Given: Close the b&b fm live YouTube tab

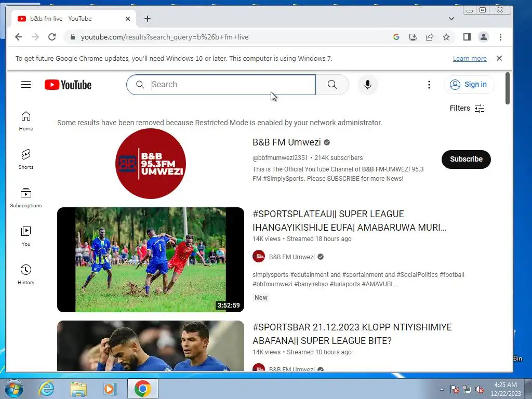Looking at the screenshot, I should point(128,19).
